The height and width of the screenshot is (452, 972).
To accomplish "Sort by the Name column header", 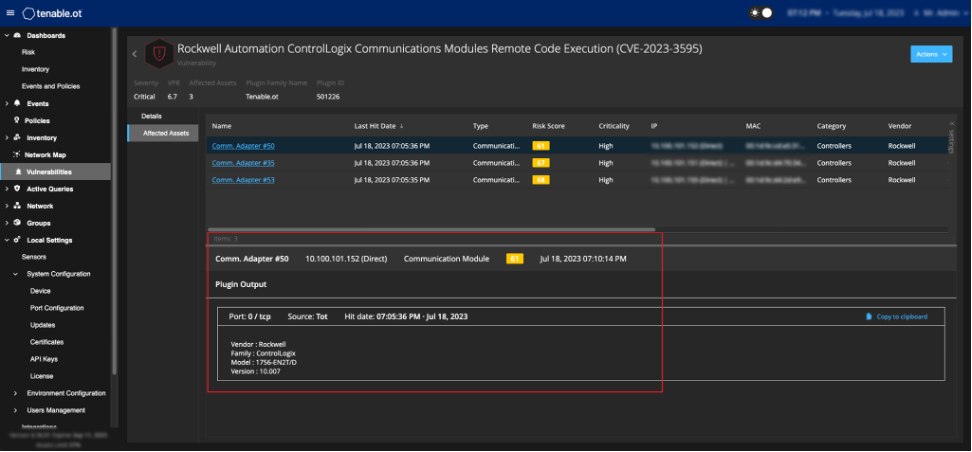I will (221, 126).
